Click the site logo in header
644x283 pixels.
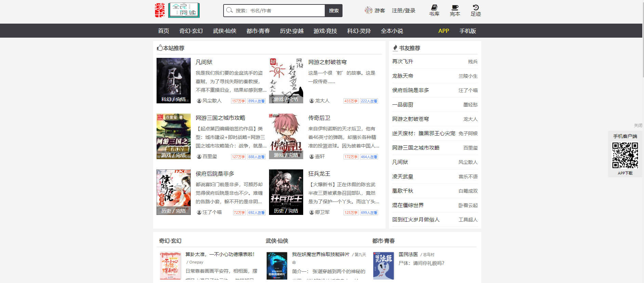tap(177, 10)
